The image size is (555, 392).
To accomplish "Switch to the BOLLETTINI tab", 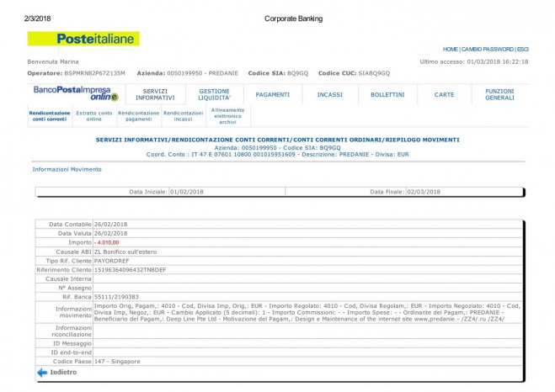I will click(x=387, y=94).
